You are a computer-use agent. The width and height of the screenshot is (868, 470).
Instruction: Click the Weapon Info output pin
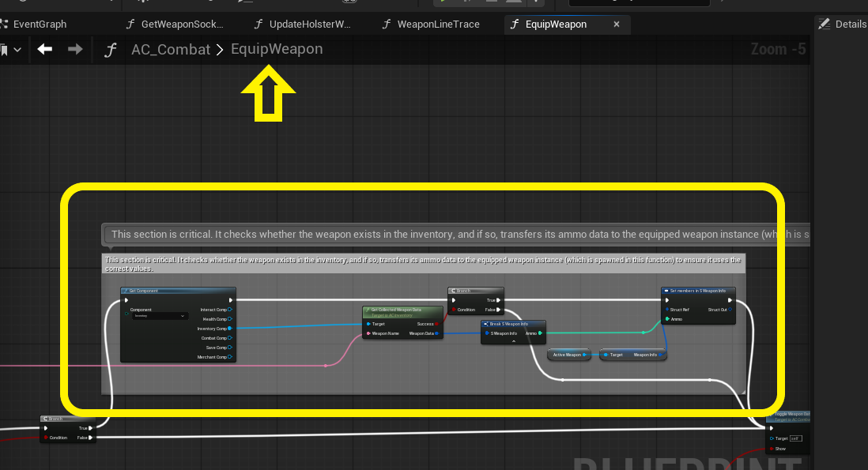click(x=660, y=355)
